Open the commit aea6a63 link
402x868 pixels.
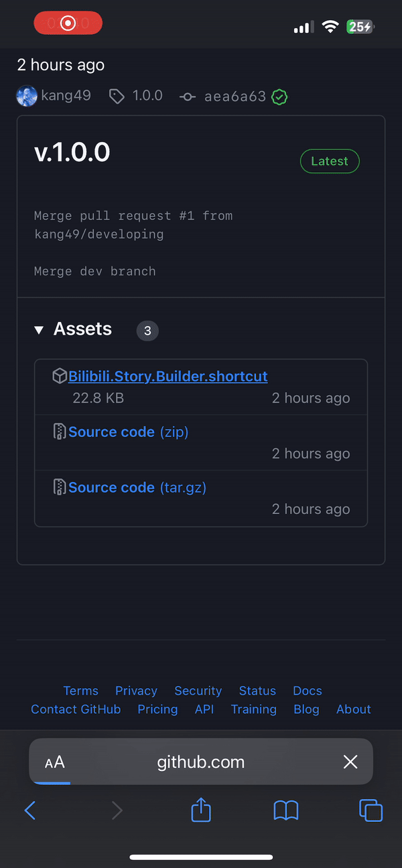point(234,96)
